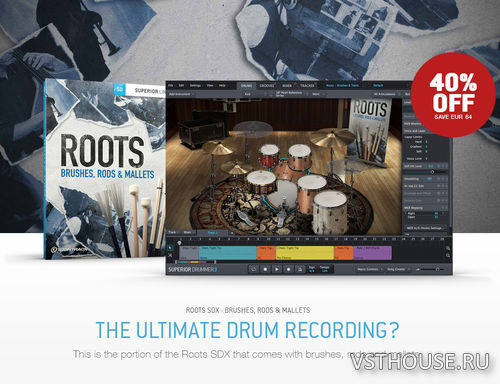The width and height of the screenshot is (500, 384).
Task: Select the purple song block on timeline
Action: 372,253
